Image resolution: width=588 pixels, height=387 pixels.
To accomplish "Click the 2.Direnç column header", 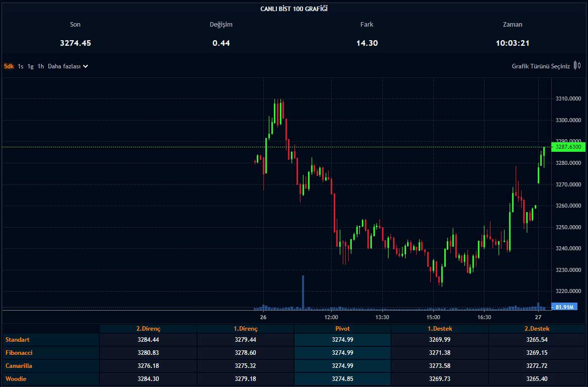I will coord(148,329).
